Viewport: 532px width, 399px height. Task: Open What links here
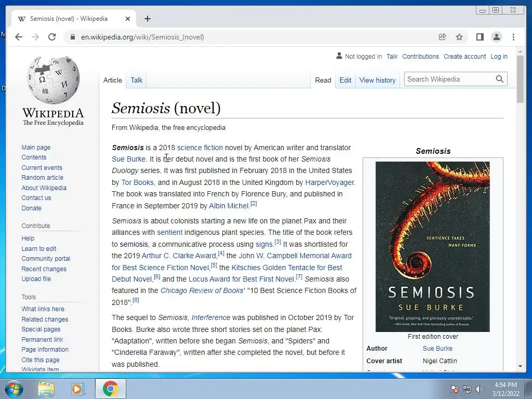(43, 309)
